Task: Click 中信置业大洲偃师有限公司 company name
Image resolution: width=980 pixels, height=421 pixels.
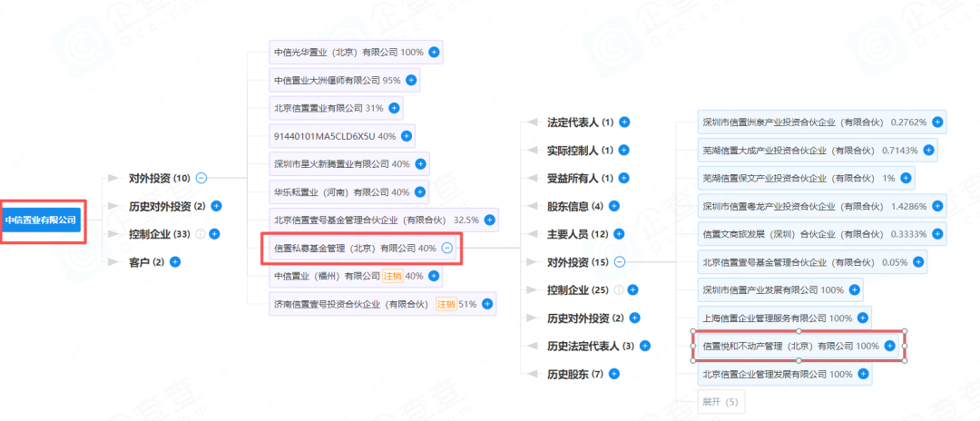Action: tap(328, 80)
